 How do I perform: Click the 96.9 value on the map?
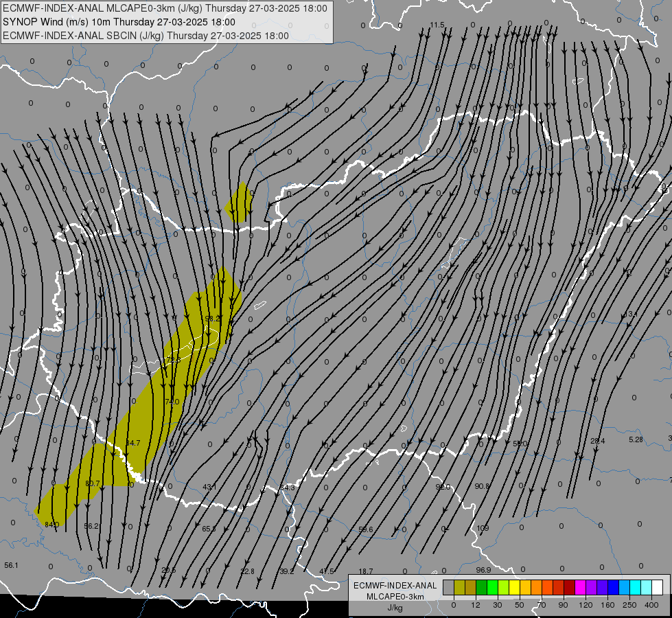coord(483,571)
